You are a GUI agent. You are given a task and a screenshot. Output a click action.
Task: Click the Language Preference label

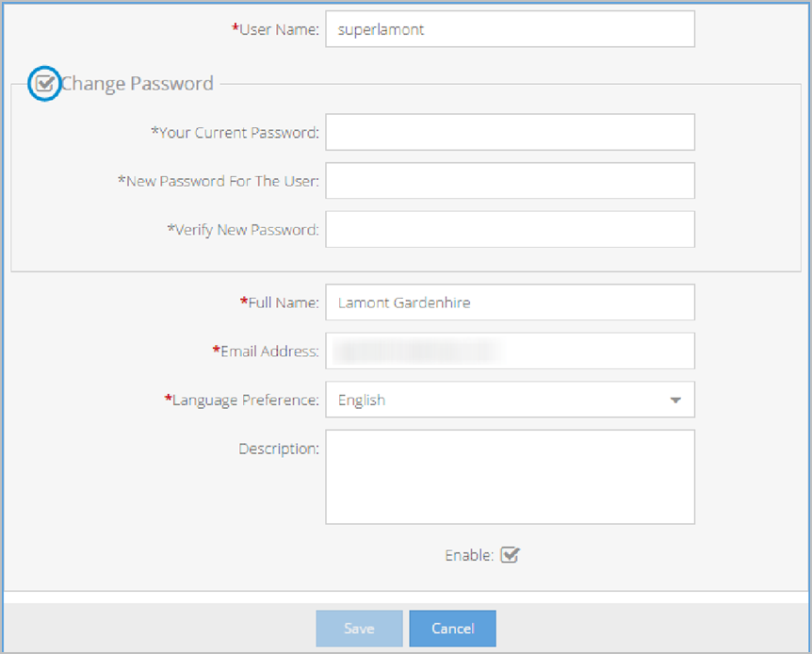tap(245, 400)
